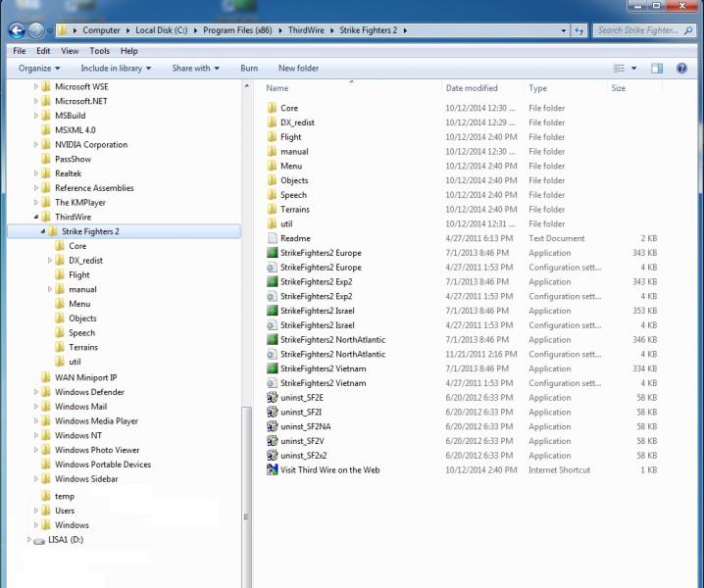
Task: Click the Forward navigation arrow button
Action: click(x=36, y=30)
